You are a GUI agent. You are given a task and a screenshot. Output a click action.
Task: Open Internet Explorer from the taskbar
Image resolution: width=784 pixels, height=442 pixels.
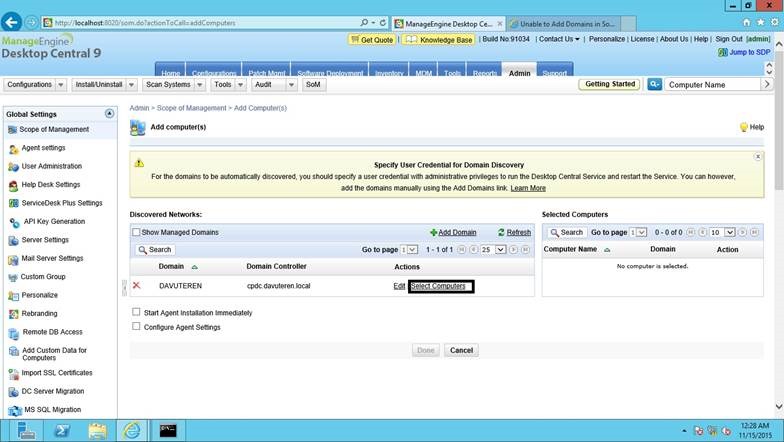tap(132, 430)
